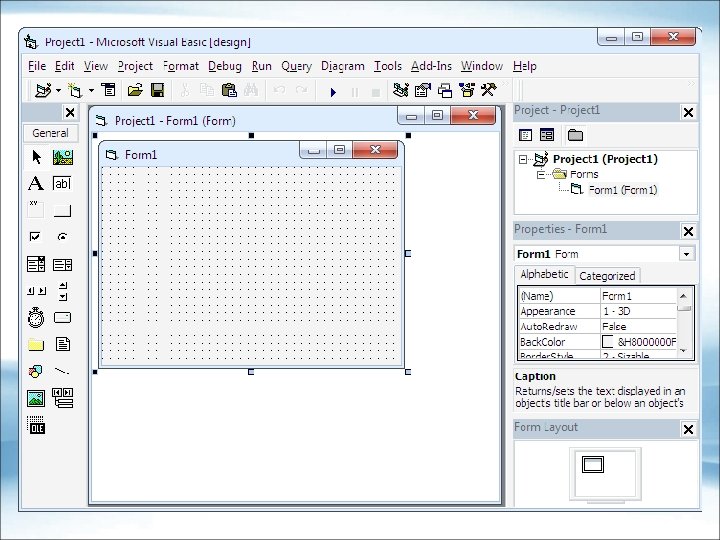Select the CheckBox control tool
Viewport: 720px width, 540px height.
pos(36,237)
